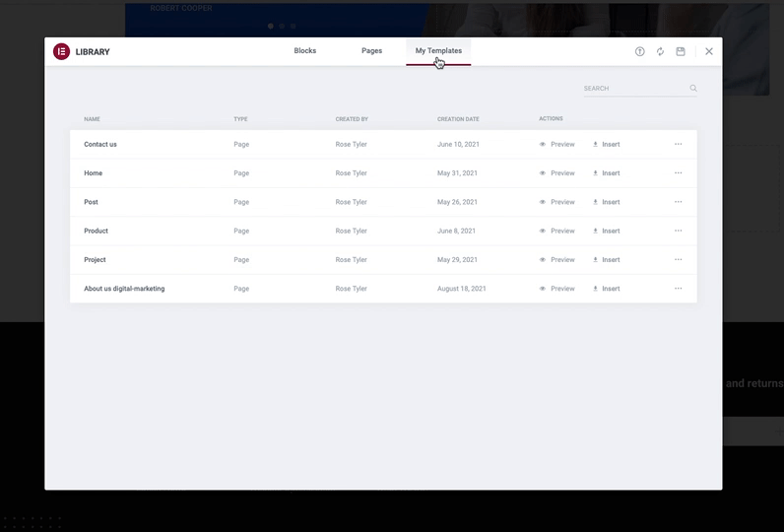Screen dimensions: 784x532
Task: Click the search magnifier icon
Action: coord(693,88)
